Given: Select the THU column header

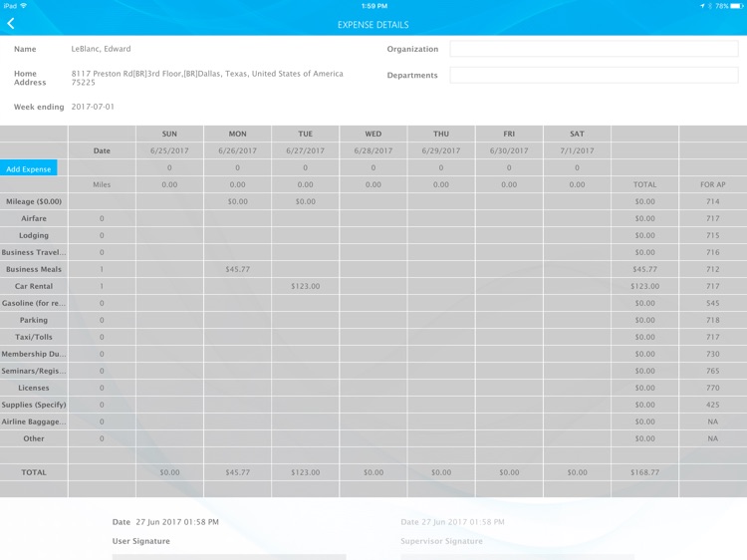Looking at the screenshot, I should [441, 134].
